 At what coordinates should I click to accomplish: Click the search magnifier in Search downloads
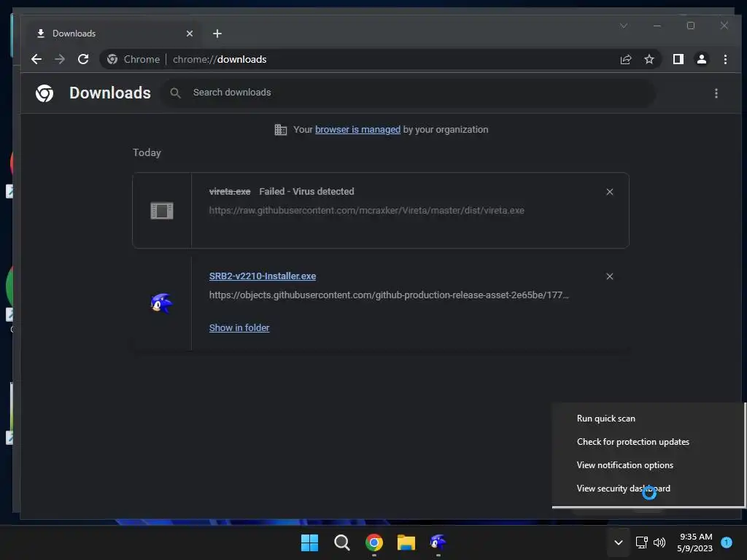tap(175, 93)
